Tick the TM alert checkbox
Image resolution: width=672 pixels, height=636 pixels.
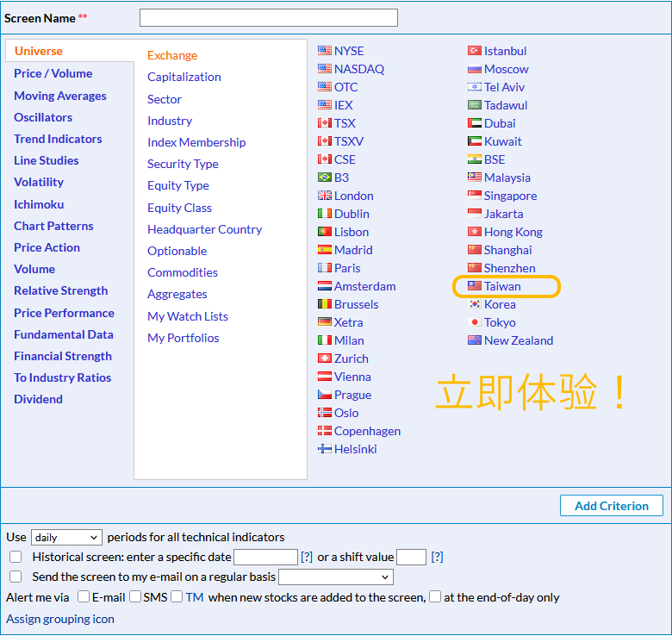(x=177, y=596)
